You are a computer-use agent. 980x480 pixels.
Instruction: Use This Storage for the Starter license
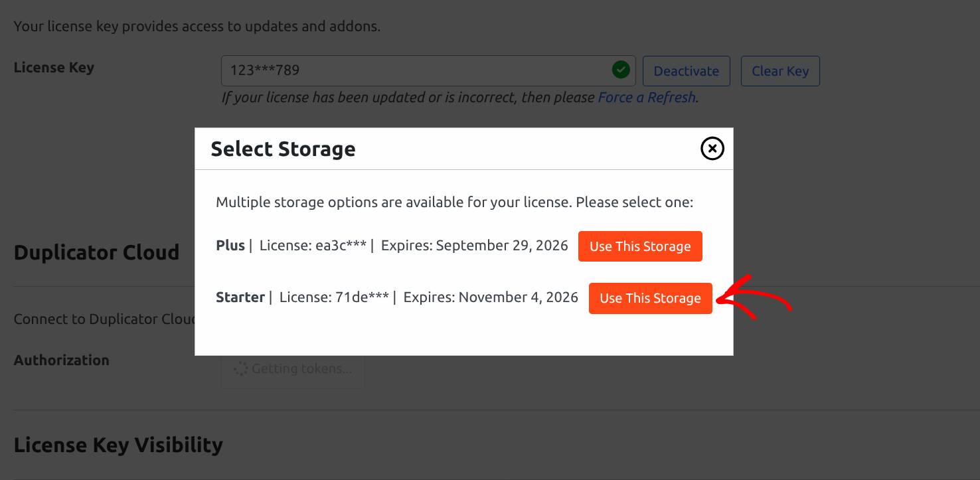[x=650, y=298]
